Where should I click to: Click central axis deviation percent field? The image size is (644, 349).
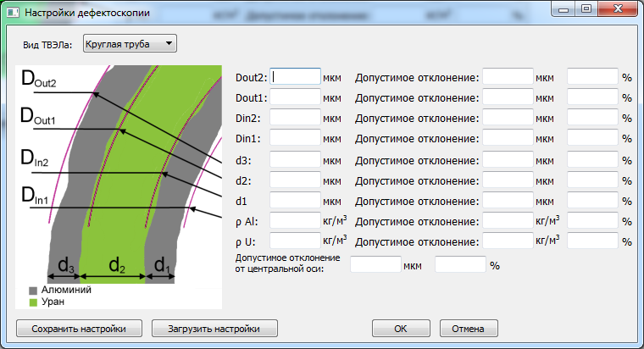tap(460, 264)
